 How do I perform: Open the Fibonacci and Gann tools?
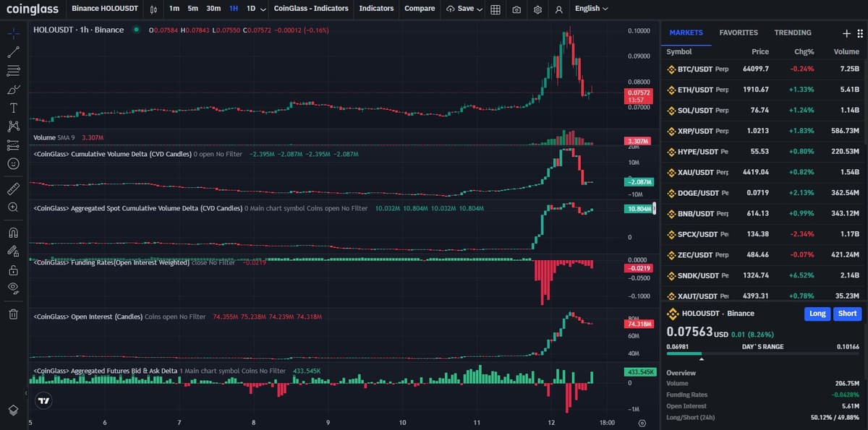tap(13, 71)
